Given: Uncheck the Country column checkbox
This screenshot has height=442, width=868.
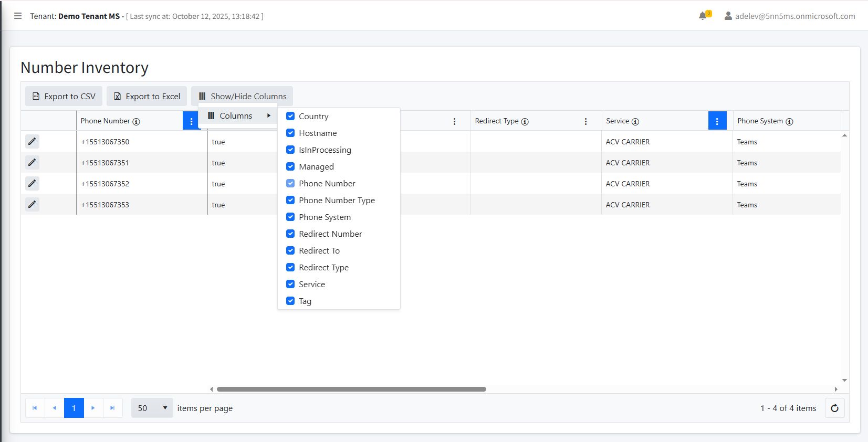Looking at the screenshot, I should point(290,116).
